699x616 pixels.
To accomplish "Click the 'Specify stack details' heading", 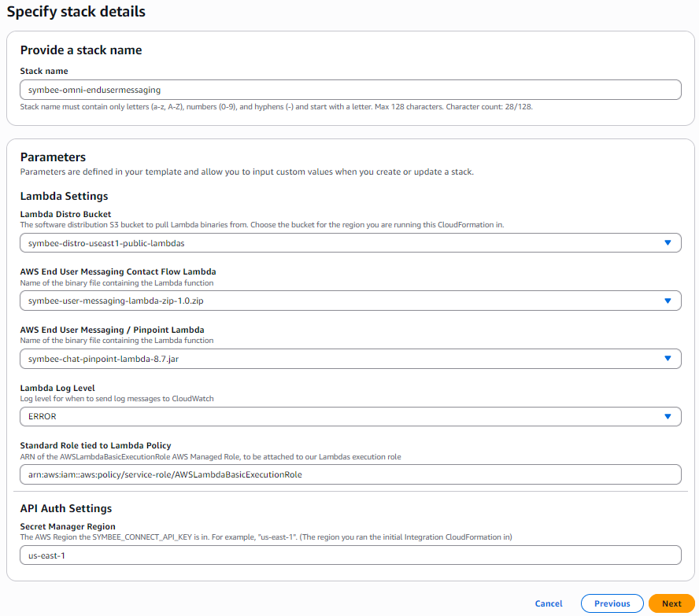I will coord(76,12).
